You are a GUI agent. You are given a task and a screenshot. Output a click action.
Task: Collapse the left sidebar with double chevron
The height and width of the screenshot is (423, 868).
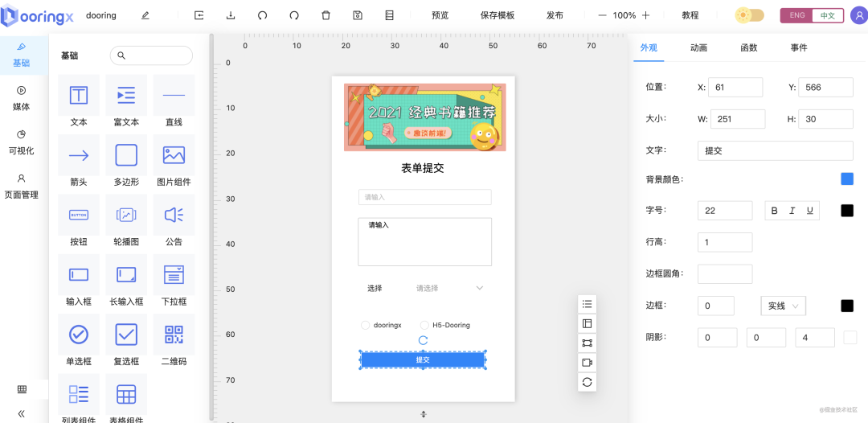click(22, 413)
